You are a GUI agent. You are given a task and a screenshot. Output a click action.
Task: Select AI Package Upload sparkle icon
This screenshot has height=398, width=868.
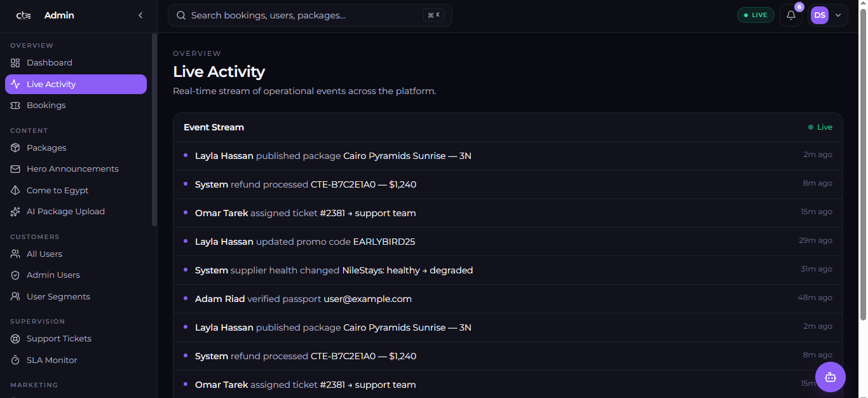[x=15, y=212]
